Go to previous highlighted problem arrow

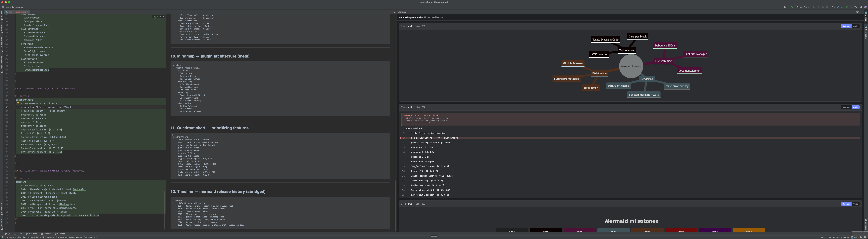[x=160, y=16]
